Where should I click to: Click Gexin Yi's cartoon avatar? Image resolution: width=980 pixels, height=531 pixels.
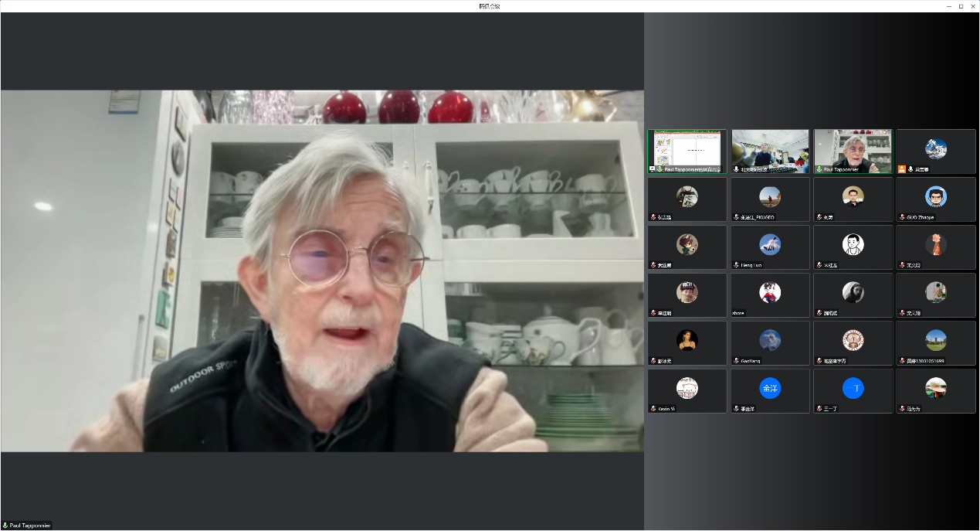[x=687, y=388]
